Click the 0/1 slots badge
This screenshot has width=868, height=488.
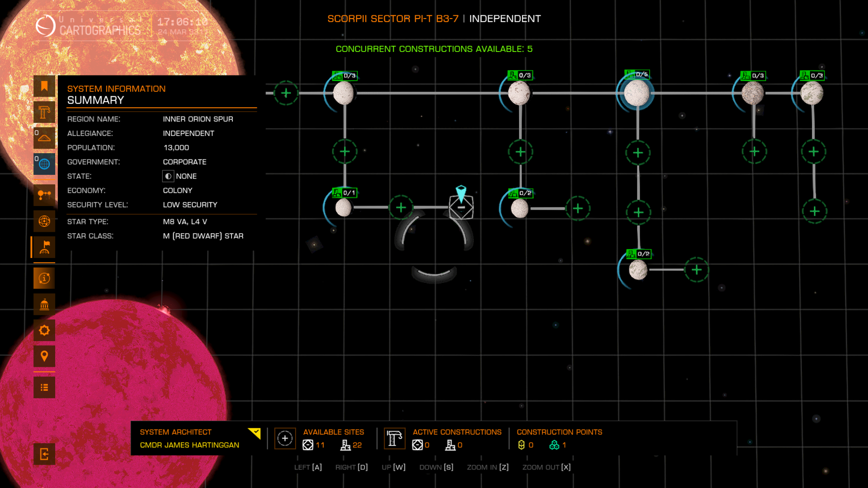pos(345,193)
